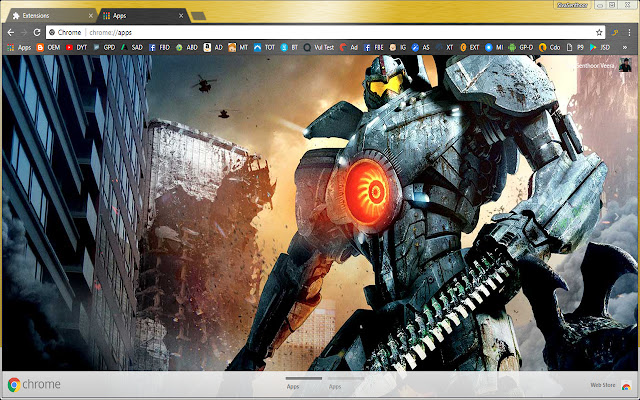Open a new tab with the new-tab button
Screen dimensions: 640x400
[198, 16]
